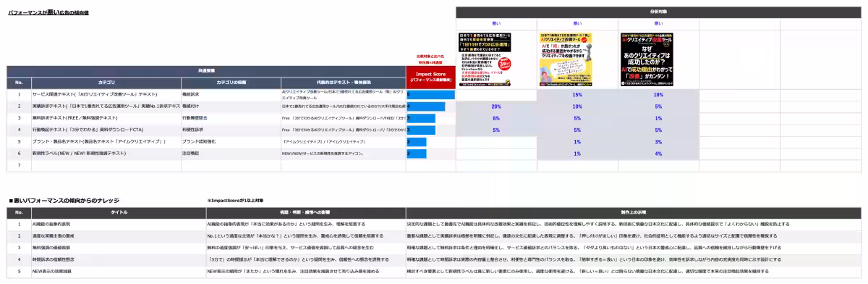868x284 pixels.
Task: Click the Impact Score bar for 無料訴求テキスト row
Action: pyautogui.click(x=421, y=118)
